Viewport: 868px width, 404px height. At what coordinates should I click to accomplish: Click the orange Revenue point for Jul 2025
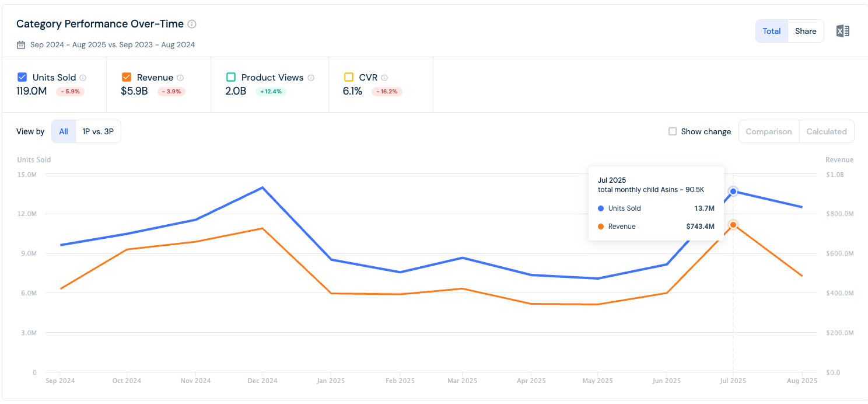(x=733, y=225)
